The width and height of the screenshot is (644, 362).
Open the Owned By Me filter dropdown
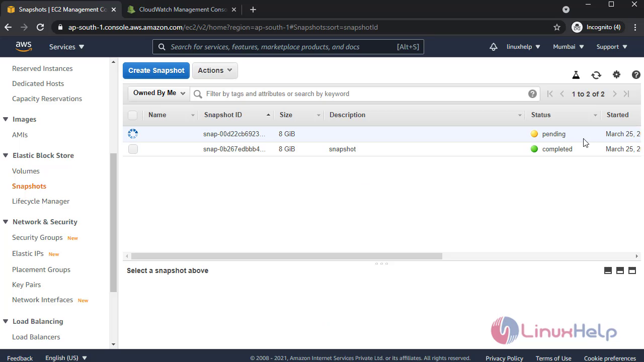pyautogui.click(x=159, y=93)
